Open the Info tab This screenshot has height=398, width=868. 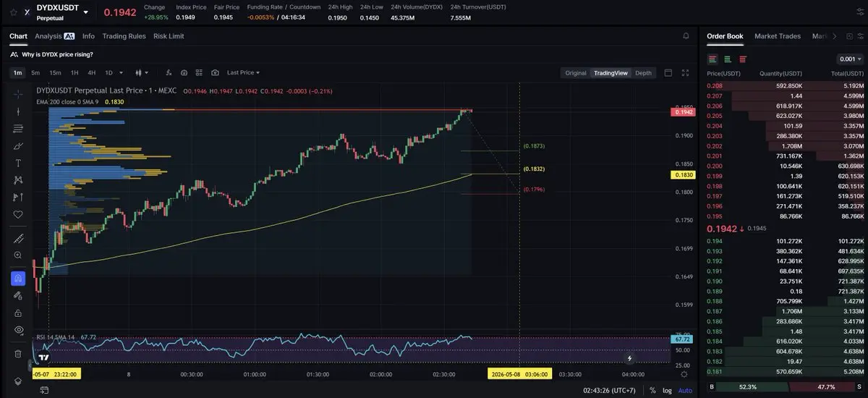(88, 35)
